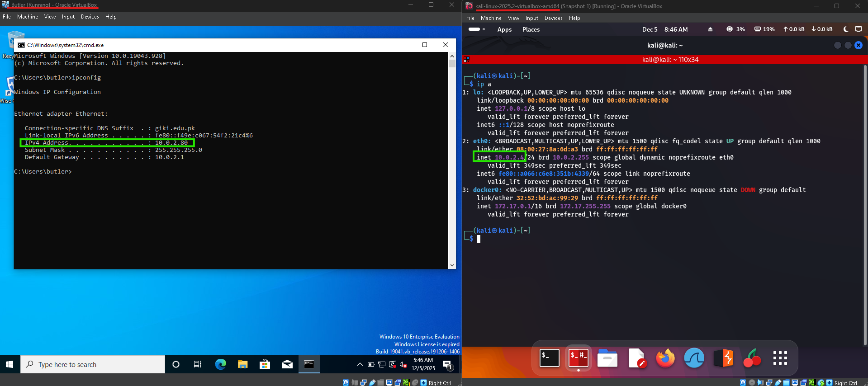
Task: Click Default Gateway 10.0.2.1 line
Action: [x=104, y=157]
